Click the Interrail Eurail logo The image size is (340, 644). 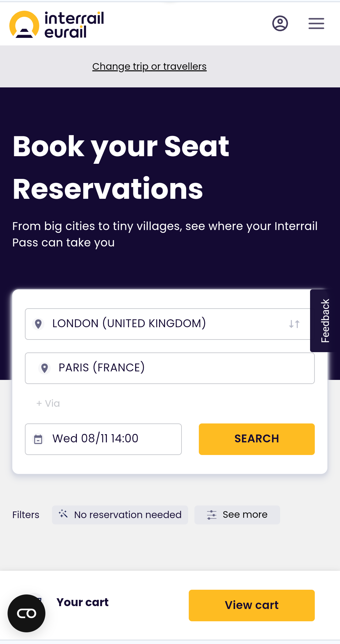click(57, 25)
